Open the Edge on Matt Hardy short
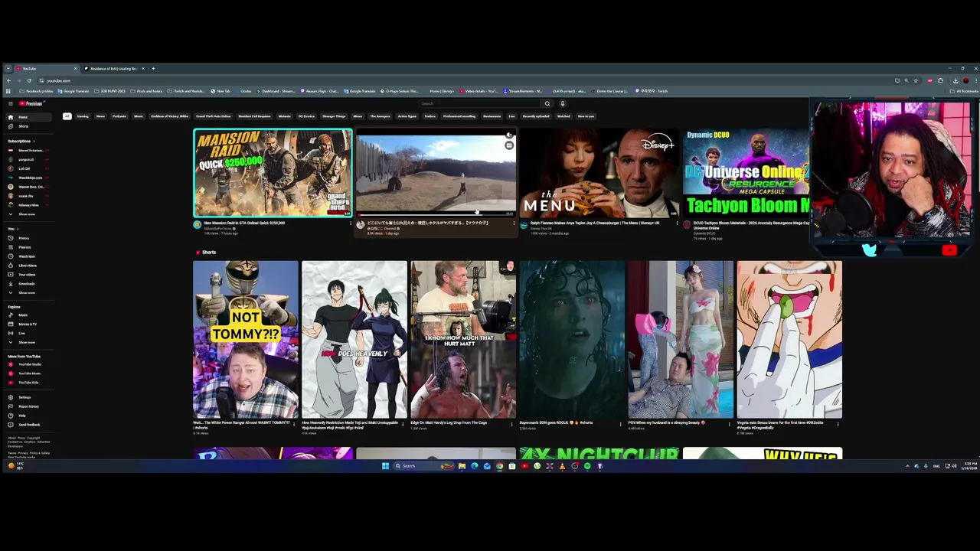The width and height of the screenshot is (980, 551). 463,340
